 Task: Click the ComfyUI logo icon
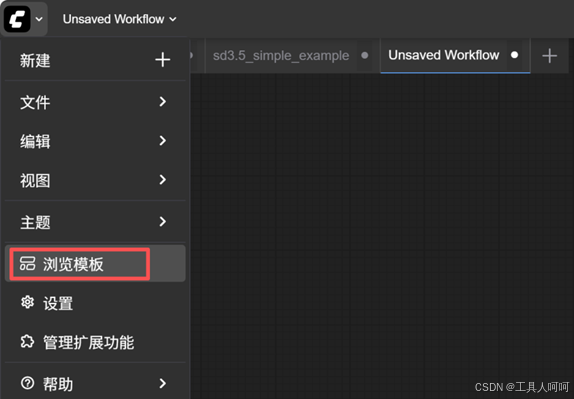(x=17, y=19)
